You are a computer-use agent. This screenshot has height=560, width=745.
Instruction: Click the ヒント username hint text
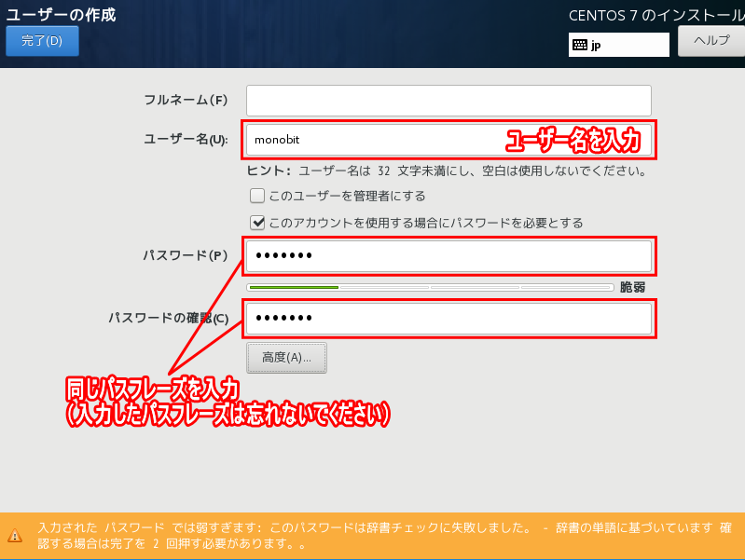pyautogui.click(x=447, y=171)
